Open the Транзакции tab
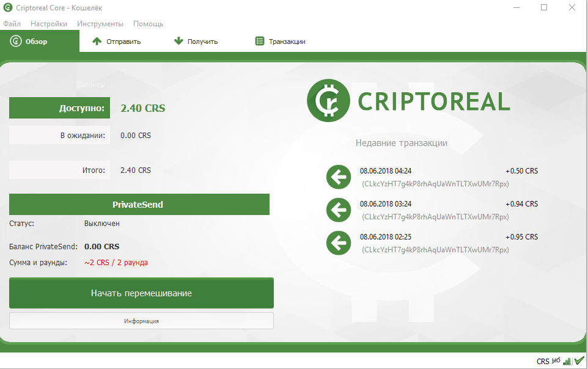 pyautogui.click(x=280, y=42)
